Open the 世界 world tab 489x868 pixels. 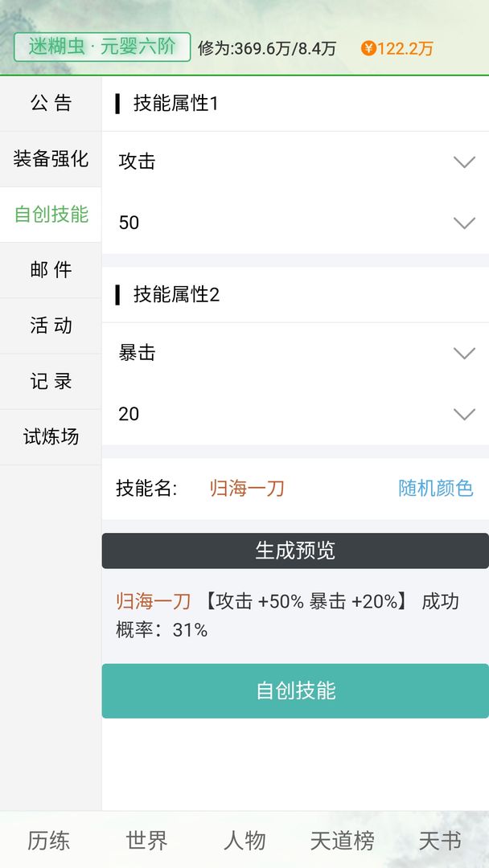[146, 841]
